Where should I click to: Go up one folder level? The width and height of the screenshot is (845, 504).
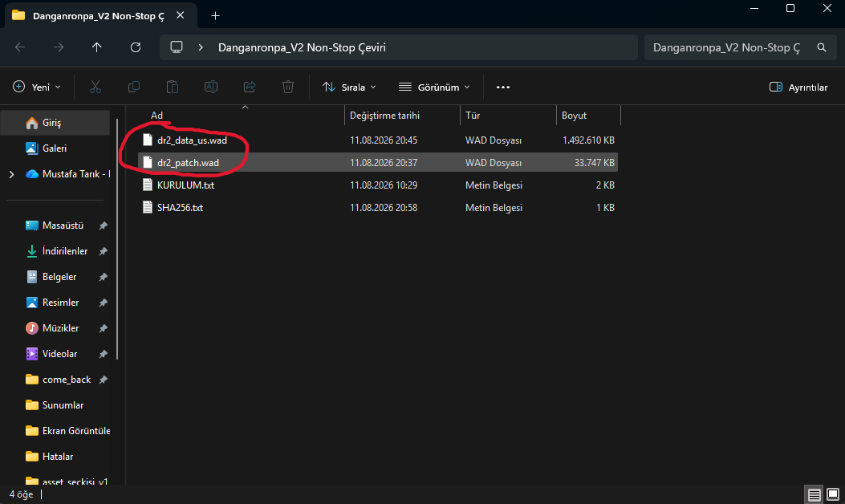point(97,47)
